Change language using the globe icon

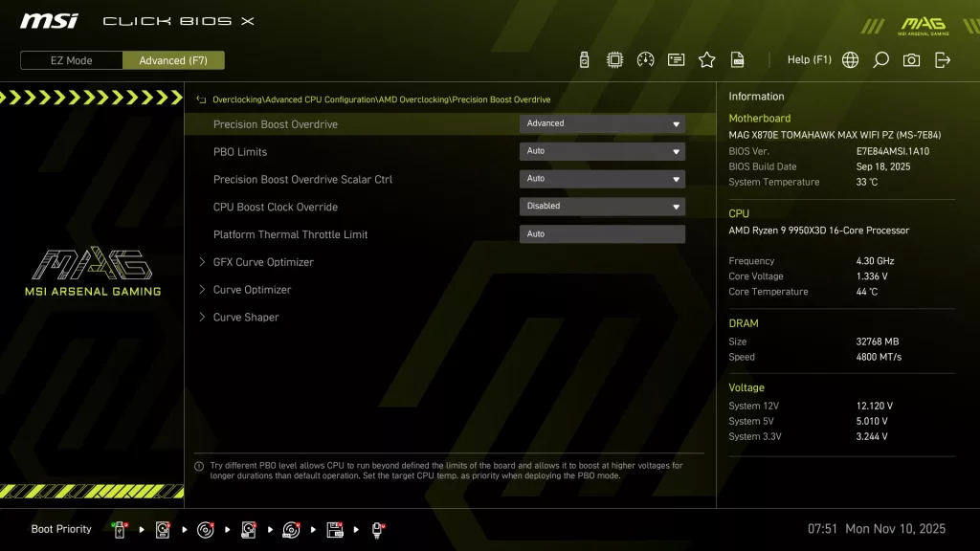click(x=849, y=58)
